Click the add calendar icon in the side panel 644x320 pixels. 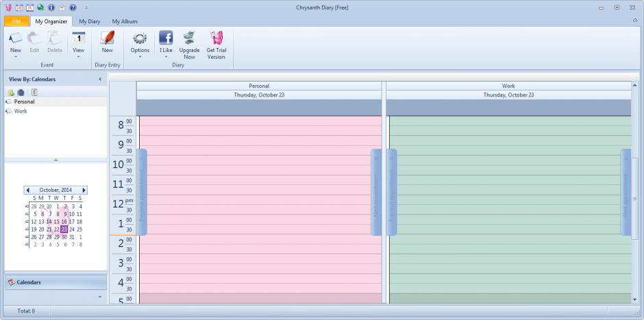tap(11, 93)
